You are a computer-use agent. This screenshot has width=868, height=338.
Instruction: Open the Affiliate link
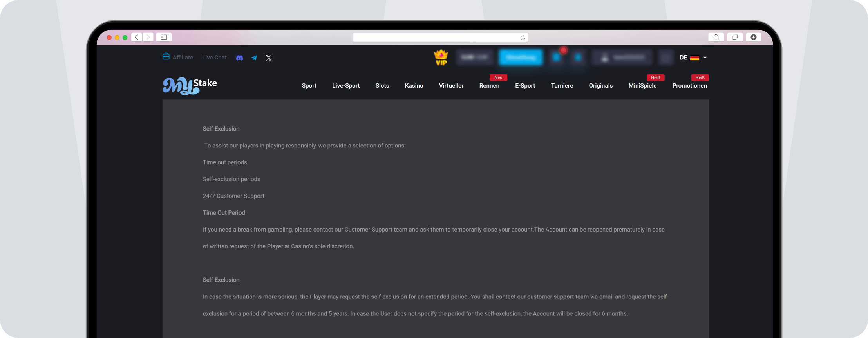coord(183,58)
